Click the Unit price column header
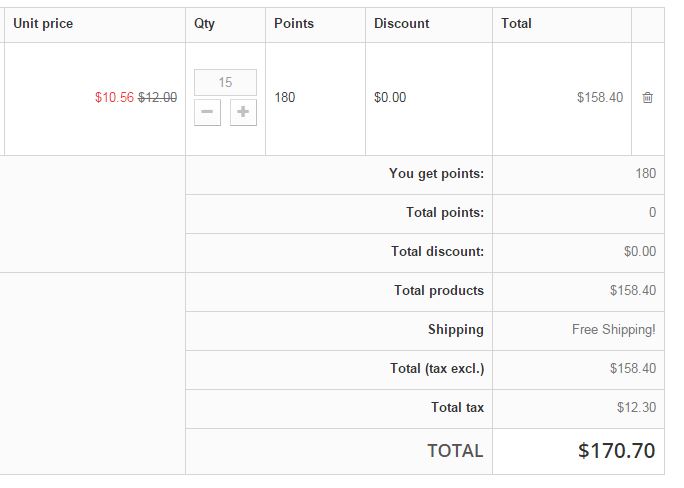684x488 pixels. click(x=43, y=23)
